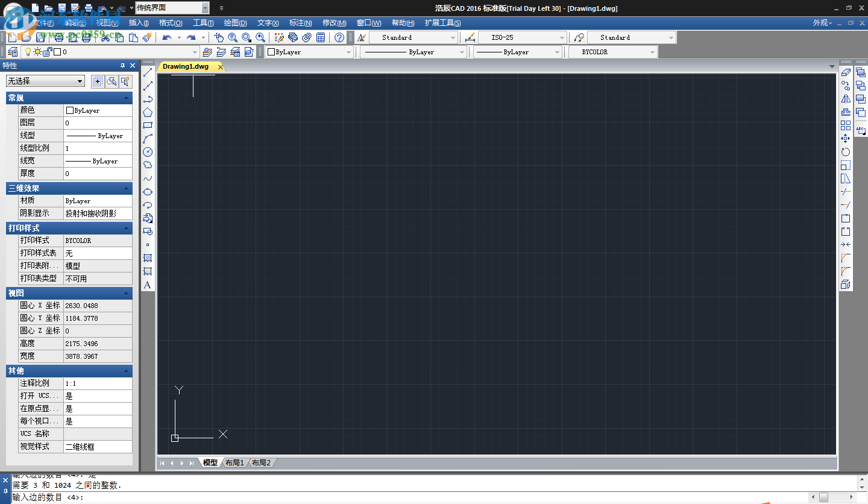Open the 插入 menu

tap(139, 23)
